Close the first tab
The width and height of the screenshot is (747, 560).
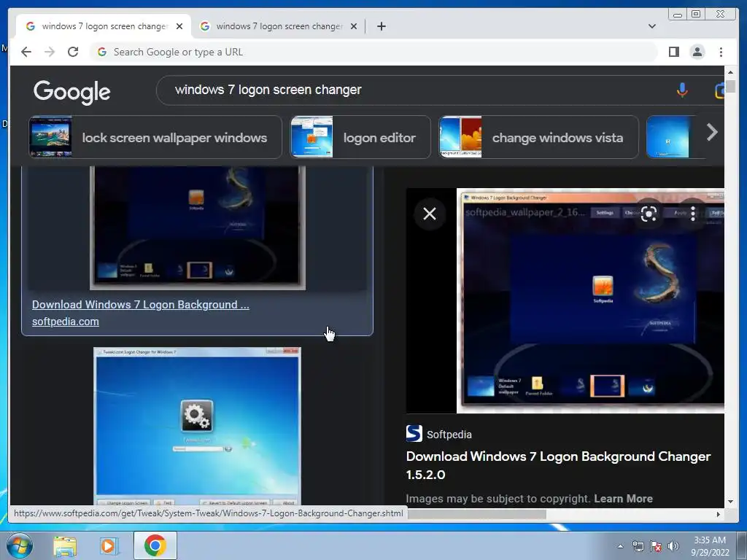coord(179,26)
